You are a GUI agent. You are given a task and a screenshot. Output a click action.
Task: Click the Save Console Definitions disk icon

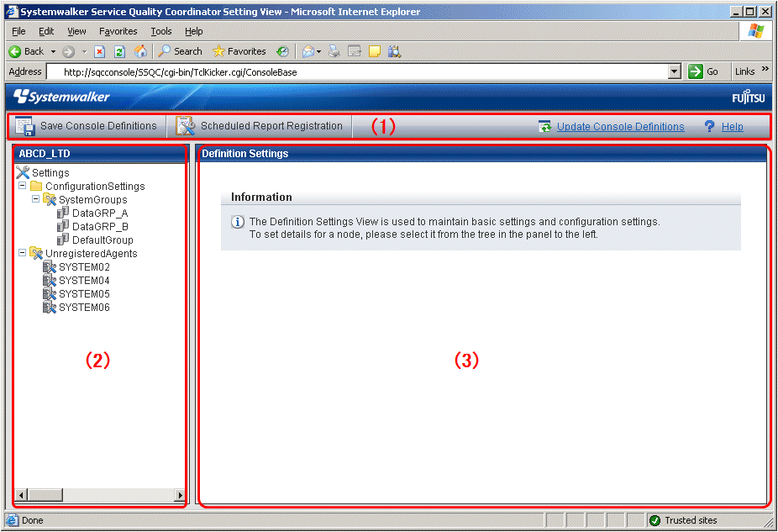[24, 126]
